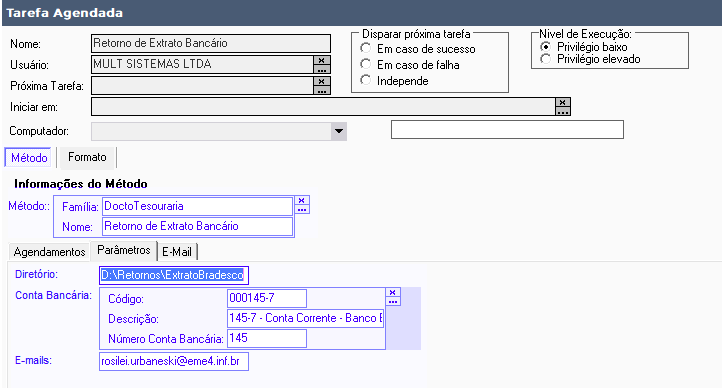Click the empty Próxima Tarefa field
The height and width of the screenshot is (388, 722).
[203, 86]
